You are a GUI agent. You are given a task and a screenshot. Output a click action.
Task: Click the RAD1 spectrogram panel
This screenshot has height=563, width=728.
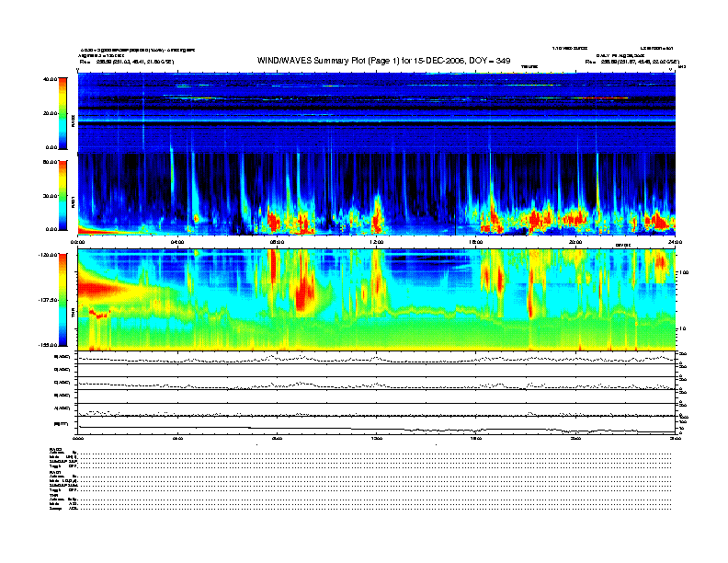tap(376, 194)
